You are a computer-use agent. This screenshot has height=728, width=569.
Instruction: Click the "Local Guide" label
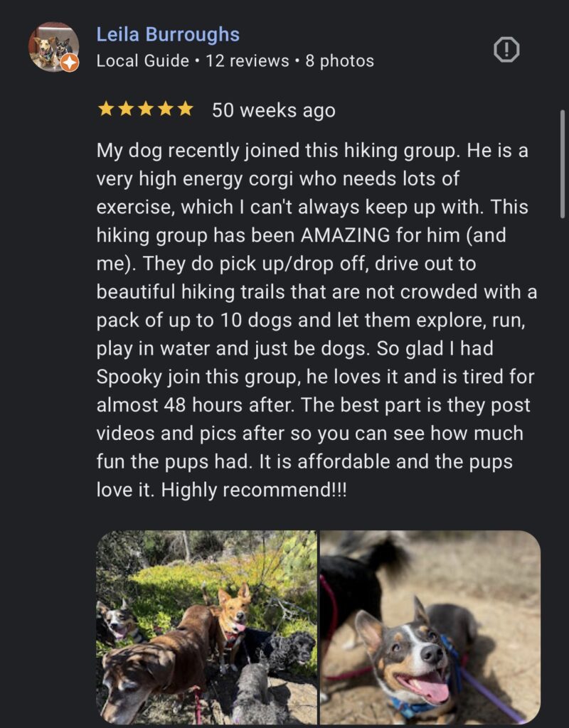click(142, 61)
